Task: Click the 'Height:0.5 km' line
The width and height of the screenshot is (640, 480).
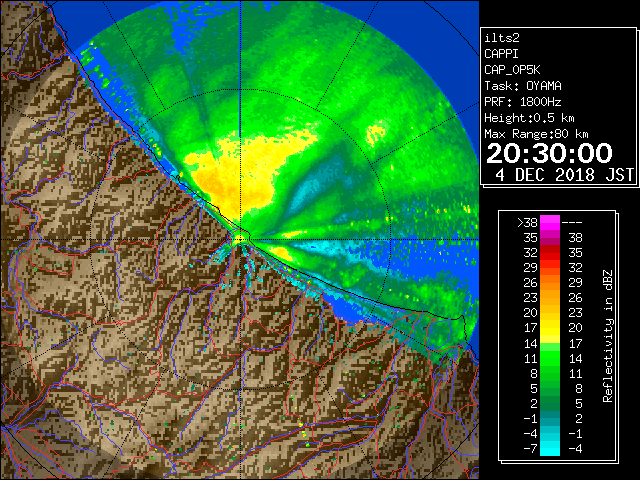Action: point(529,118)
